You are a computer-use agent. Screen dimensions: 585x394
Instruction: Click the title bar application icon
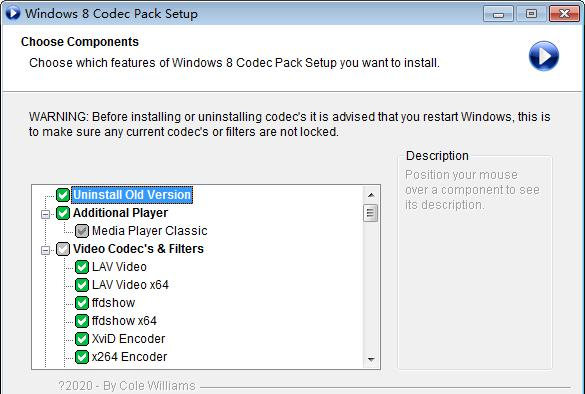(x=13, y=13)
